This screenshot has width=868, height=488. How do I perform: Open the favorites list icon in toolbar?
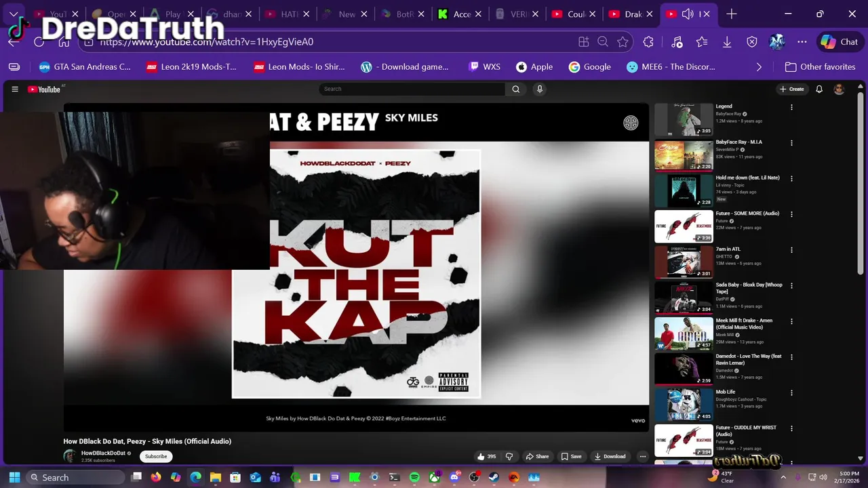702,42
